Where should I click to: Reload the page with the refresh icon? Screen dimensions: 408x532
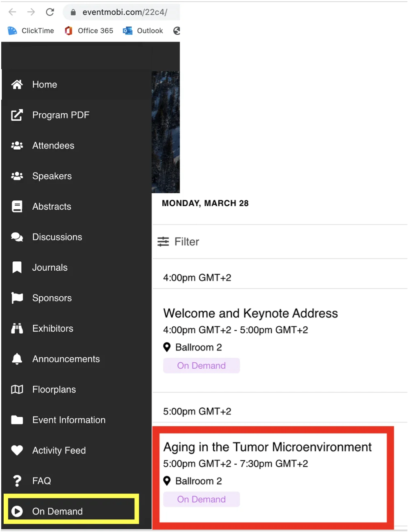(50, 12)
